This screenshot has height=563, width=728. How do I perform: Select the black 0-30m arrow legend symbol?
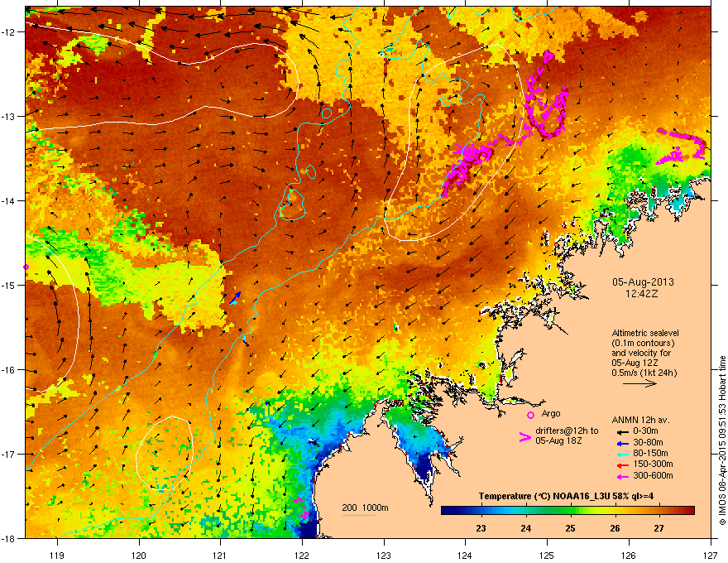pyautogui.click(x=623, y=431)
